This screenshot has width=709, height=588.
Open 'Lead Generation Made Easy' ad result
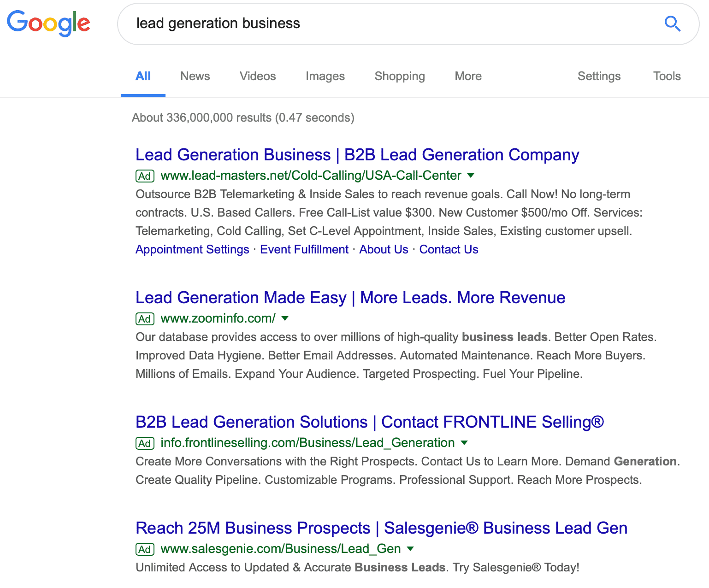(x=350, y=298)
